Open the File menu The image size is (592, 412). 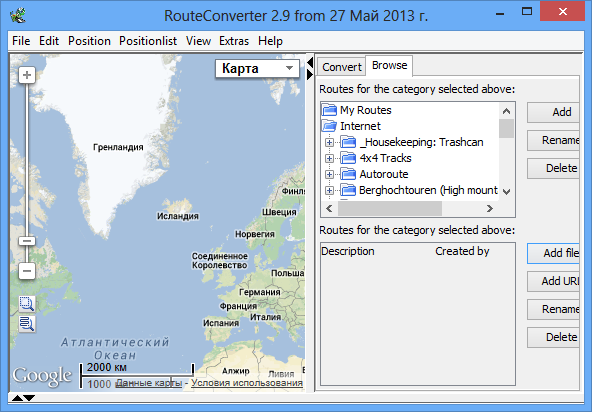[x=21, y=41]
